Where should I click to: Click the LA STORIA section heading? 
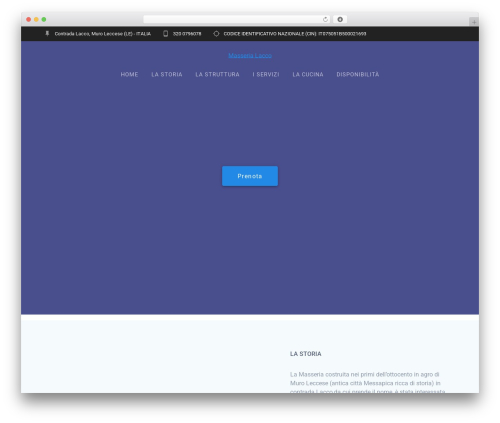[306, 354]
